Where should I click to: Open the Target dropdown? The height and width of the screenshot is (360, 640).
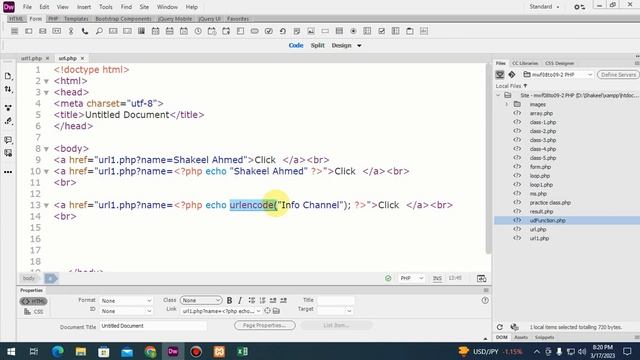(335, 311)
